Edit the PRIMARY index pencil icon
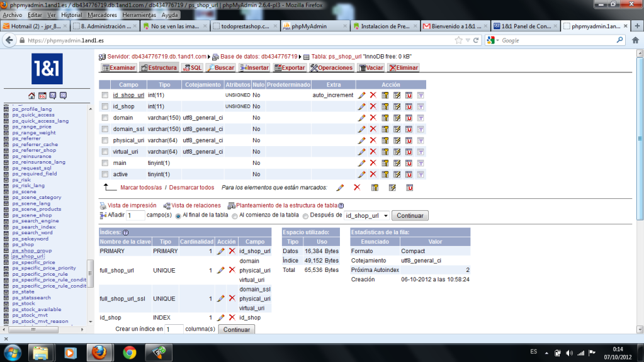Screen dimensions: 644x362 (221, 251)
